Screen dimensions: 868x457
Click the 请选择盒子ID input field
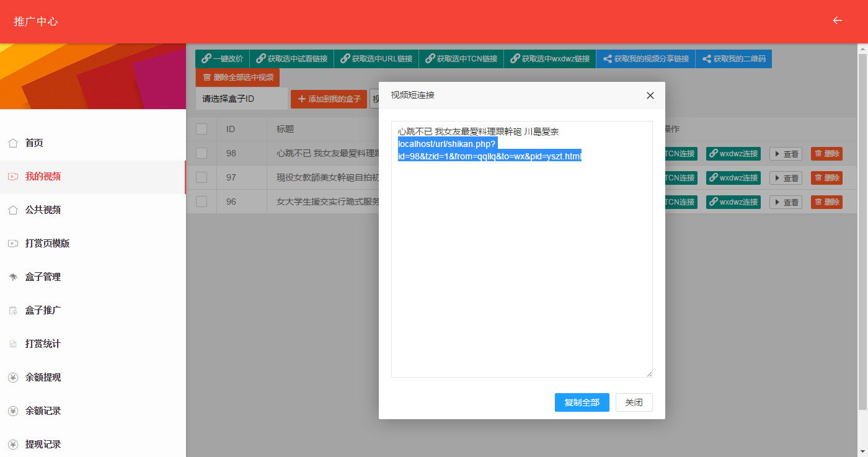click(x=242, y=99)
